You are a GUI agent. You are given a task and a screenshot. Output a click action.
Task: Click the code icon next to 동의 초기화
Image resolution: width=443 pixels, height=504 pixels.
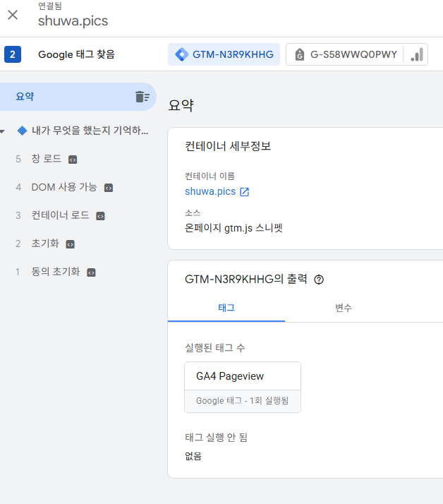point(91,272)
